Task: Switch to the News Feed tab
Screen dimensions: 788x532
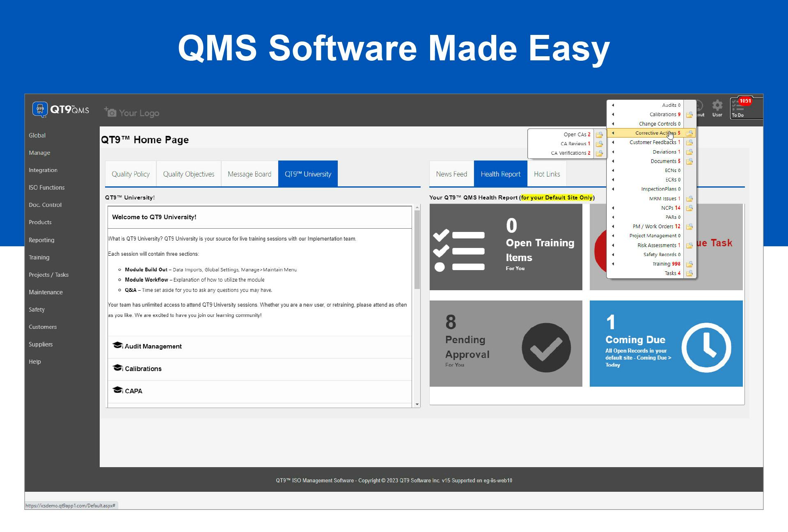Action: [x=451, y=174]
